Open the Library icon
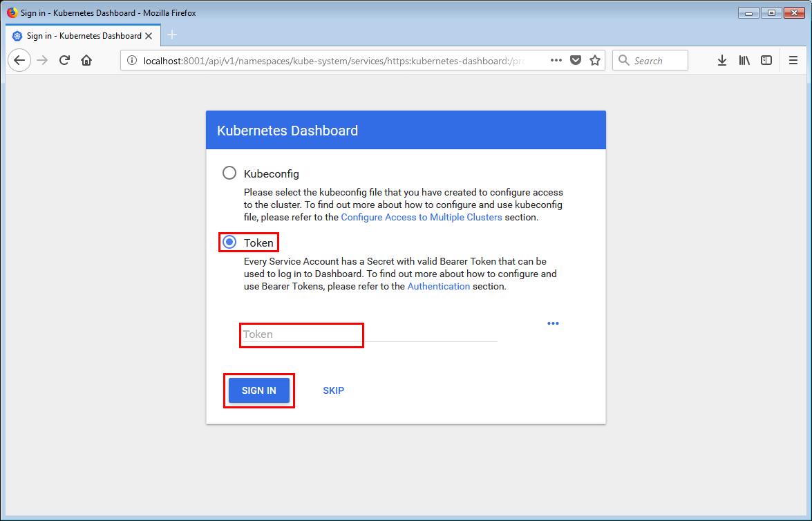812x521 pixels. click(x=744, y=61)
